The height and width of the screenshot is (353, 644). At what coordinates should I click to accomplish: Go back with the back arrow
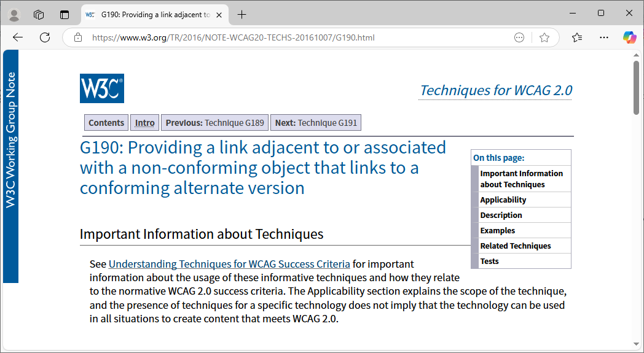point(18,37)
